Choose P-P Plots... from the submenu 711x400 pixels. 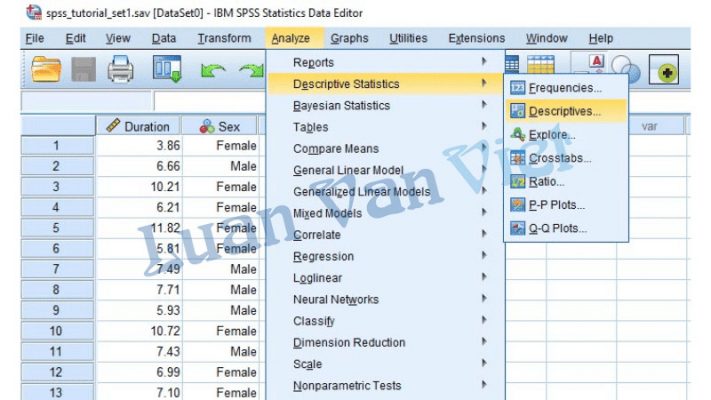pyautogui.click(x=565, y=205)
